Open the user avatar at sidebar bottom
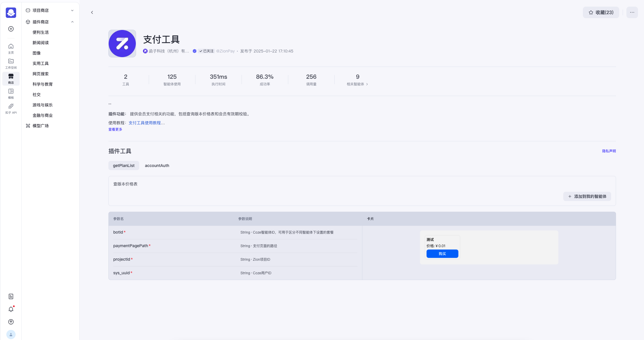The height and width of the screenshot is (340, 644). point(11,334)
